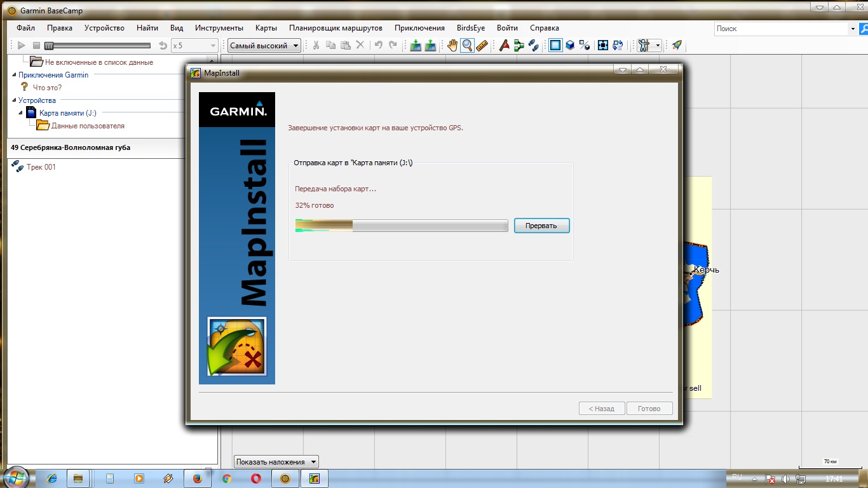Screen dimensions: 868x488
Task: Open the Вид menu
Action: [177, 28]
